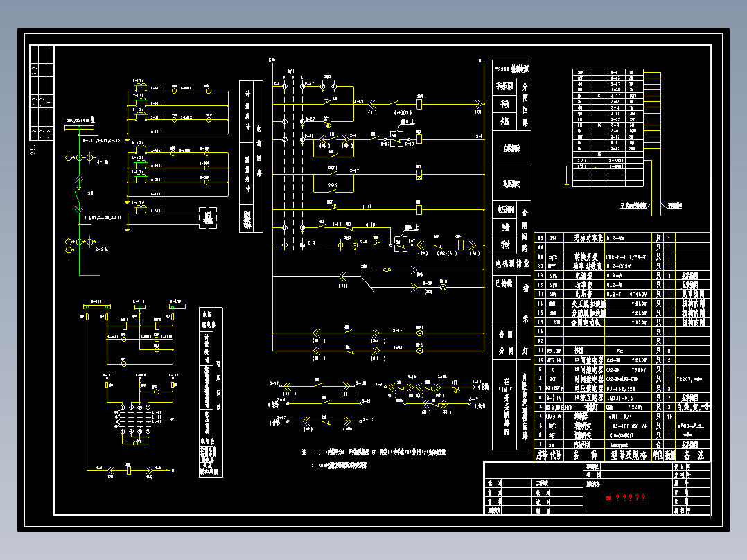Click the '备 注' column header
The image size is (747, 560).
[694, 455]
